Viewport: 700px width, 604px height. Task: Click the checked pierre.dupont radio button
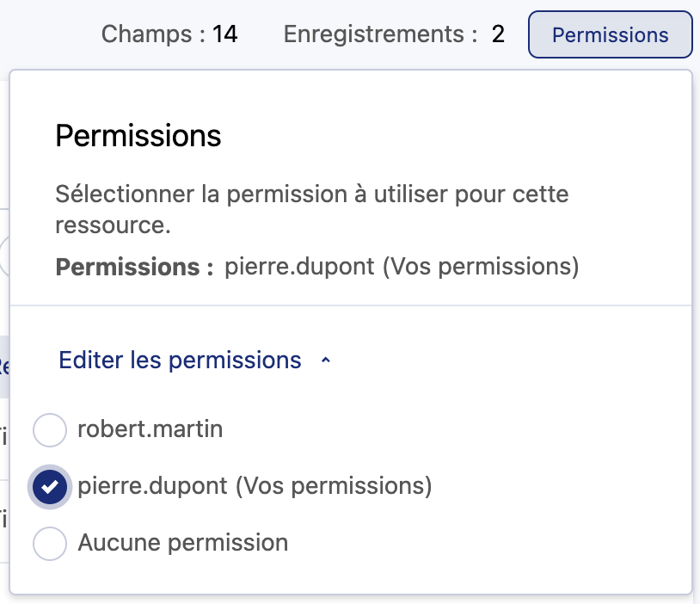coord(49,487)
